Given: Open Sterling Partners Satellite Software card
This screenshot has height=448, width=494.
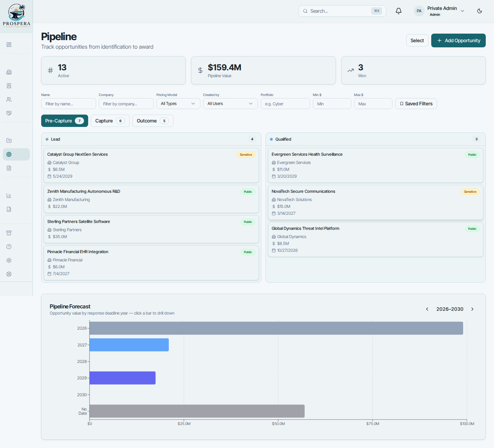Looking at the screenshot, I should pos(151,229).
